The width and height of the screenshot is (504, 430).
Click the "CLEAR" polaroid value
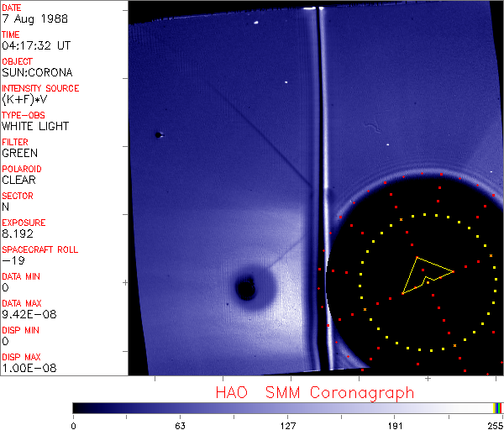[x=18, y=181]
